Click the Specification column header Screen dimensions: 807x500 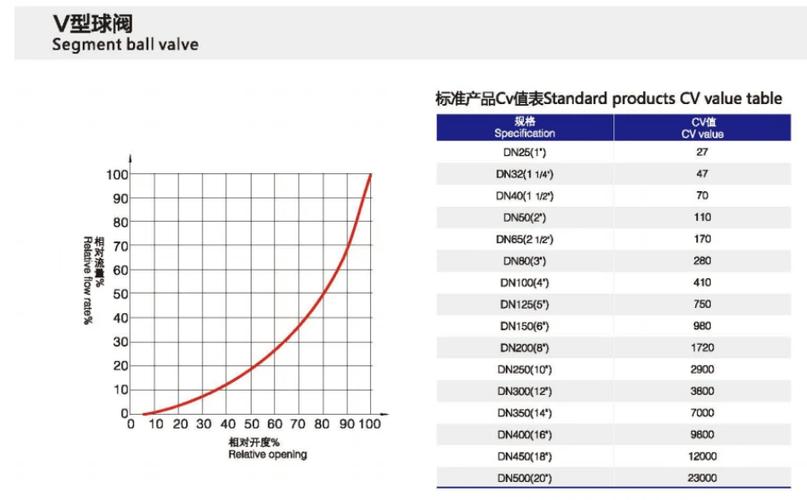click(x=525, y=127)
